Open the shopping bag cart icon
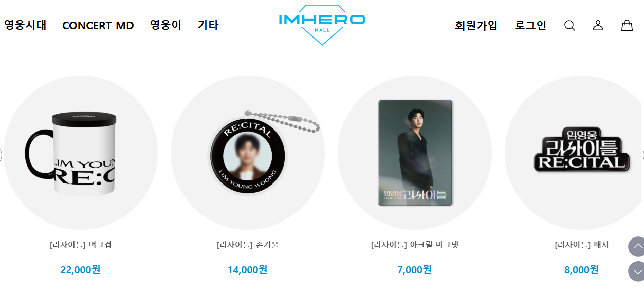This screenshot has width=644, height=294. pos(627,25)
